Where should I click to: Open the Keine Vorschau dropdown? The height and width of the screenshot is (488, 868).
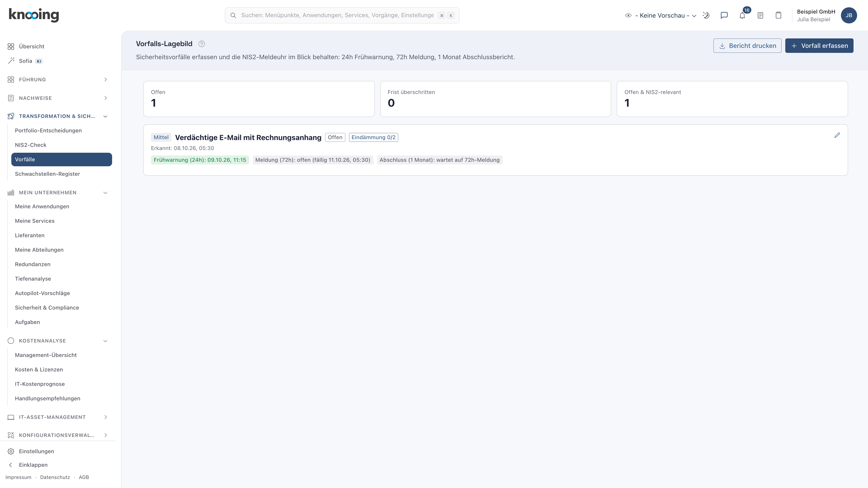(660, 16)
